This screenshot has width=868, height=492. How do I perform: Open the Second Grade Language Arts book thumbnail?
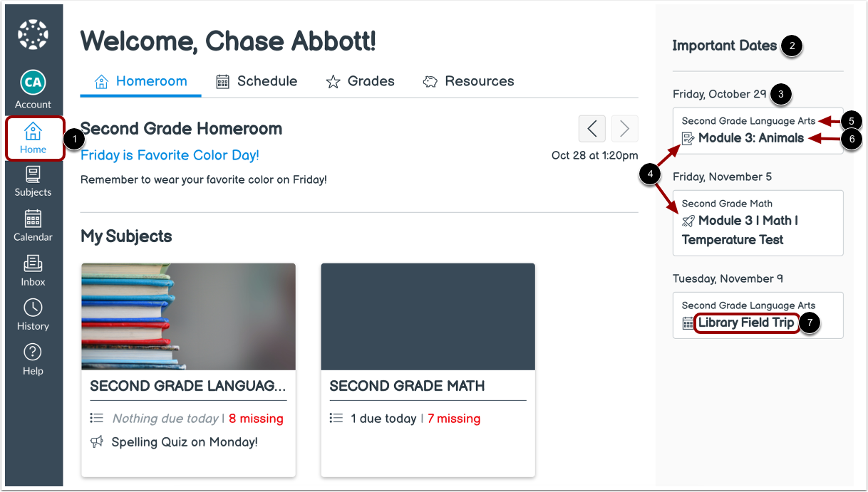(188, 316)
